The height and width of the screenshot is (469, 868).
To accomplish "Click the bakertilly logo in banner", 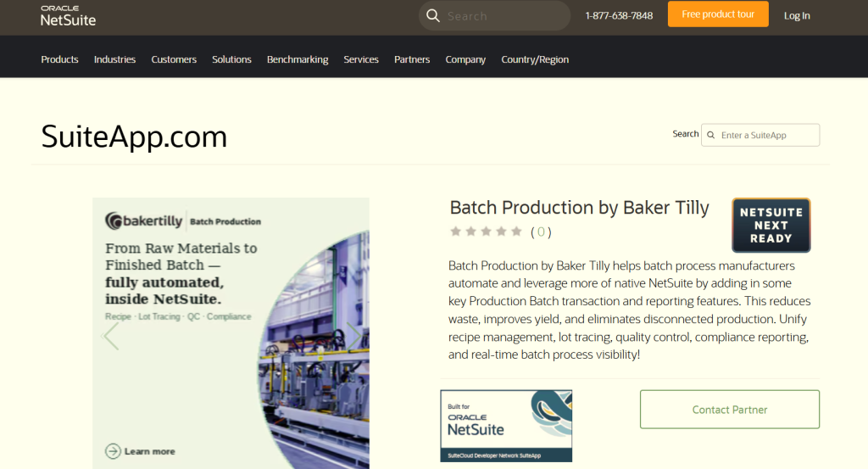I will (x=144, y=221).
